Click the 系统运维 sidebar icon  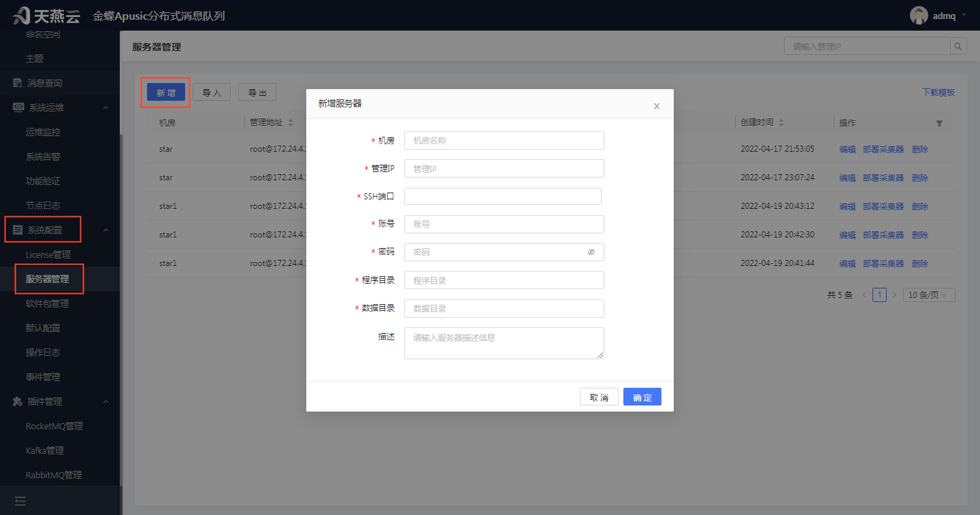pyautogui.click(x=18, y=107)
